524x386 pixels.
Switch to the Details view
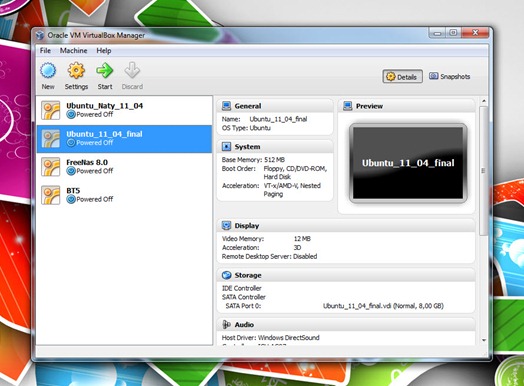[x=402, y=77]
